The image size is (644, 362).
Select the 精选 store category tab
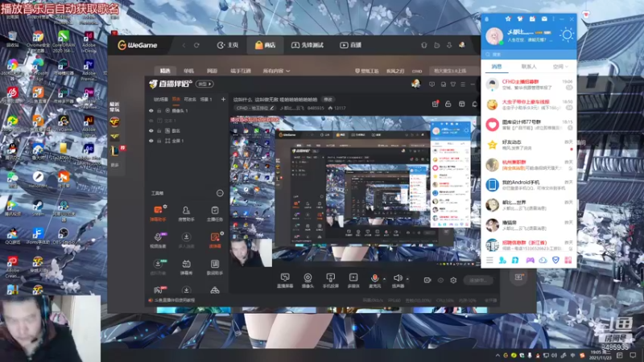(x=165, y=71)
